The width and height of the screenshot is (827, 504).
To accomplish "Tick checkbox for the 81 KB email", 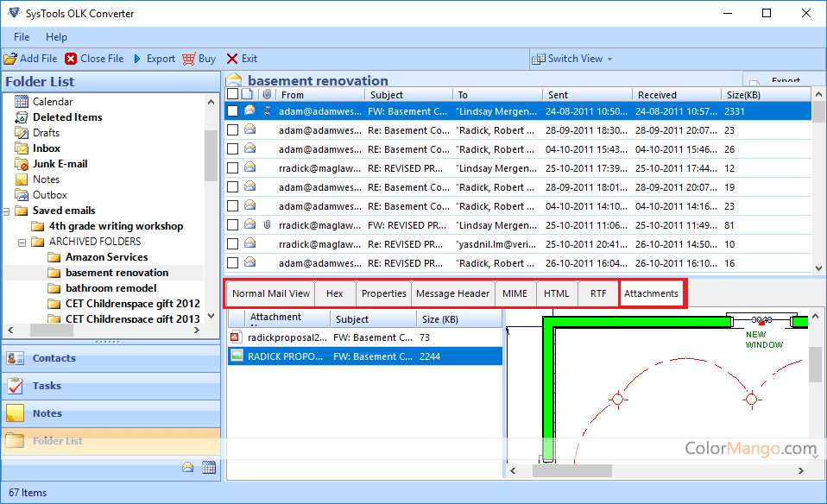I will [232, 225].
